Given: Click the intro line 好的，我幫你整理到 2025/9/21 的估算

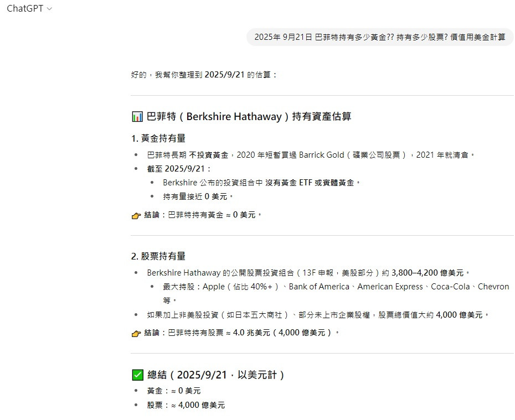Looking at the screenshot, I should (x=204, y=75).
